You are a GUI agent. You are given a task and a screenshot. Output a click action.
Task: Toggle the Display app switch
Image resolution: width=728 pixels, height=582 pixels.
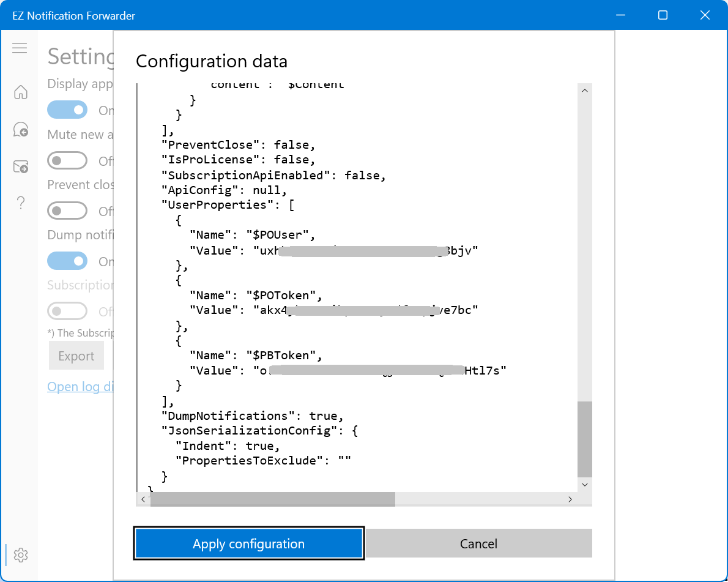tap(67, 110)
